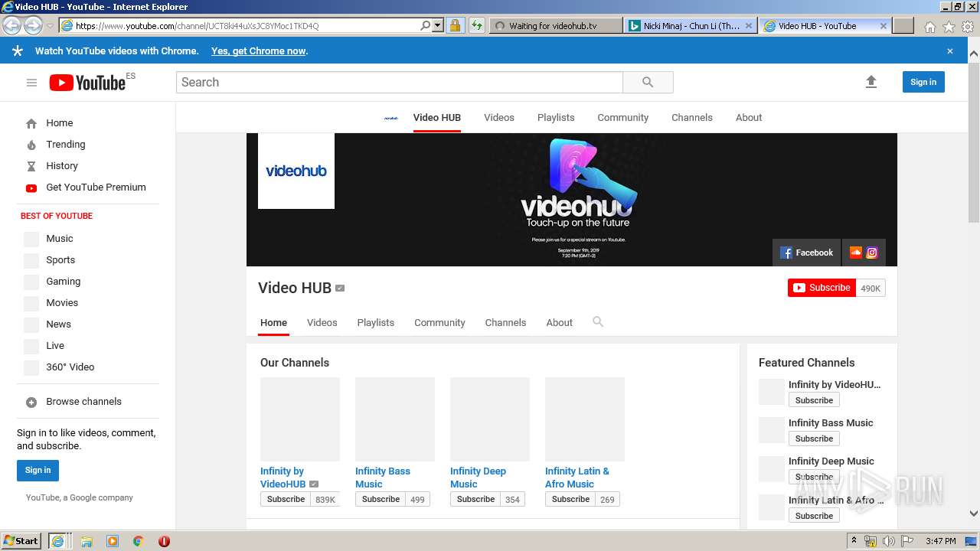Image resolution: width=980 pixels, height=551 pixels.
Task: Click the YouTube logo
Action: (87, 83)
